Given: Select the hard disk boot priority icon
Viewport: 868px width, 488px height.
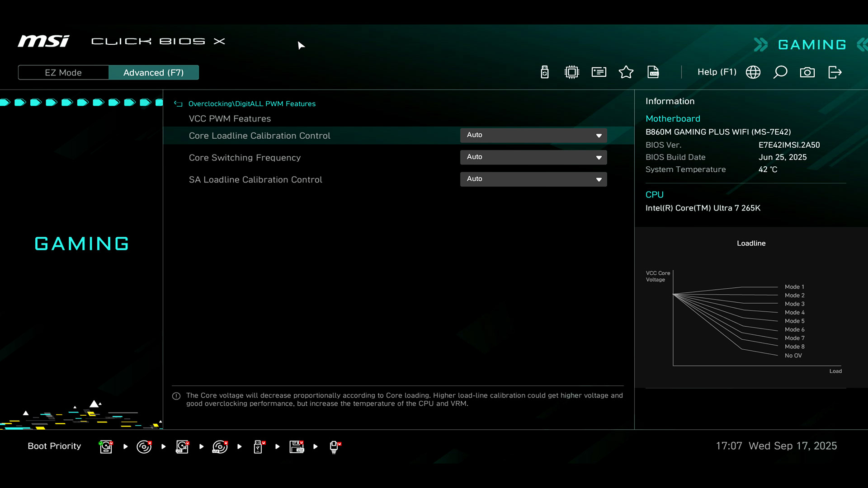Looking at the screenshot, I should pyautogui.click(x=106, y=446).
